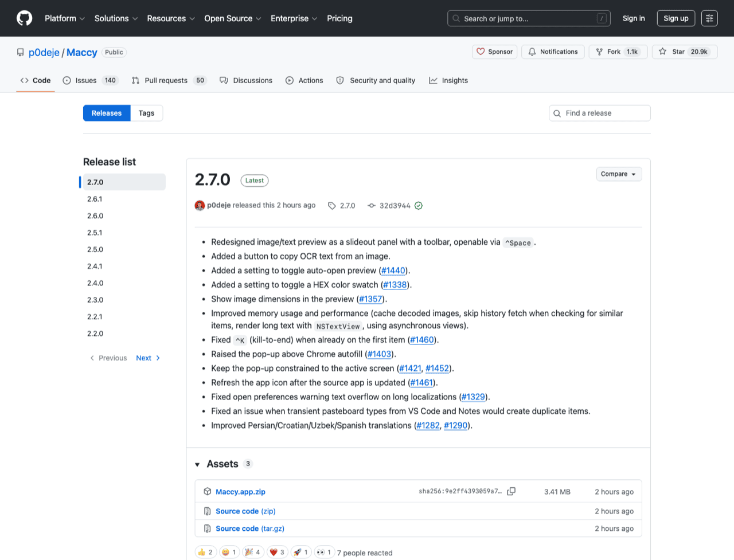The image size is (734, 560).
Task: Select release 2.5.1 in the list
Action: pyautogui.click(x=124, y=233)
